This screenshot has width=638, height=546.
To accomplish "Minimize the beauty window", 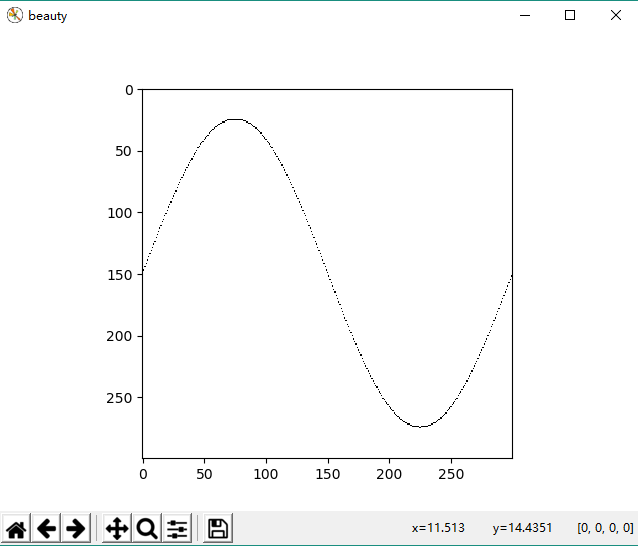I will [x=525, y=15].
